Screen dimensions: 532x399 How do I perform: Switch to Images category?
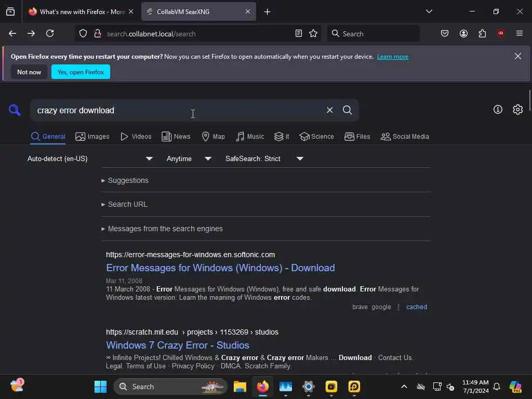point(92,137)
